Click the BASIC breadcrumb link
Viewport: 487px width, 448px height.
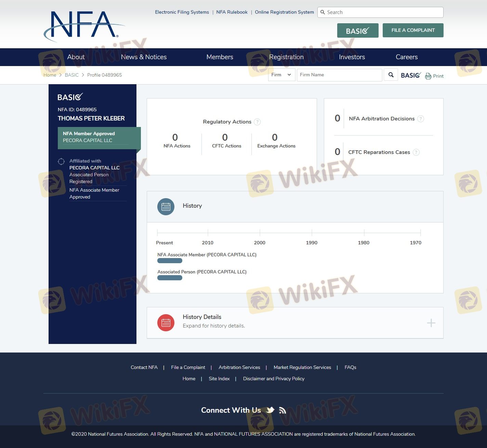coord(71,75)
